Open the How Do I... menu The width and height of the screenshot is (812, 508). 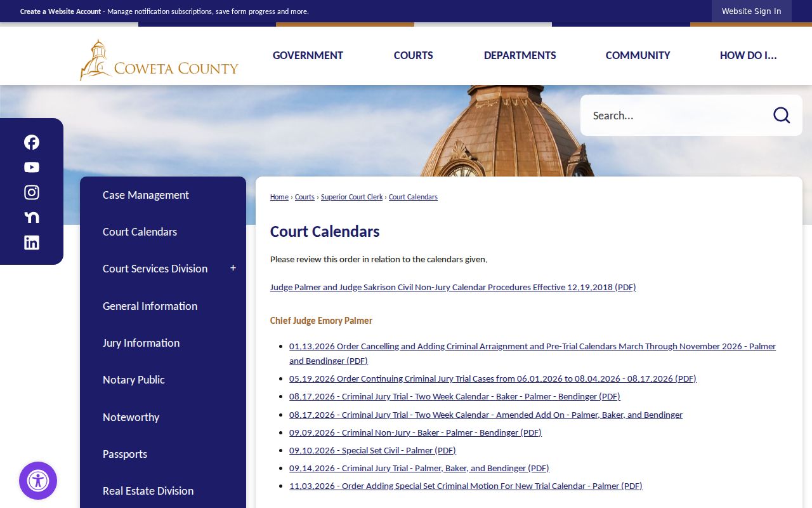[749, 55]
